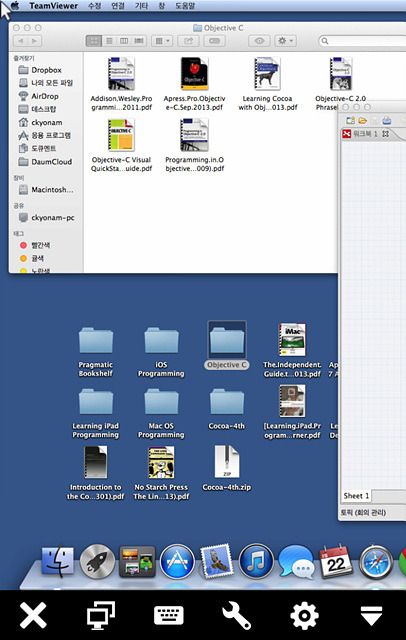Open Messages speech-bubble icon in the Dock
Image resolution: width=406 pixels, height=640 pixels.
(297, 562)
